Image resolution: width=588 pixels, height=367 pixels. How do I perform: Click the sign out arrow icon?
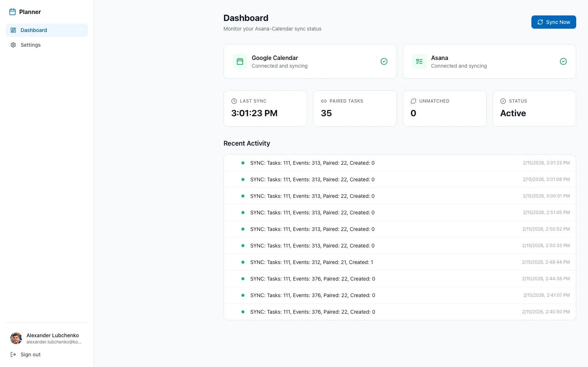(13, 354)
